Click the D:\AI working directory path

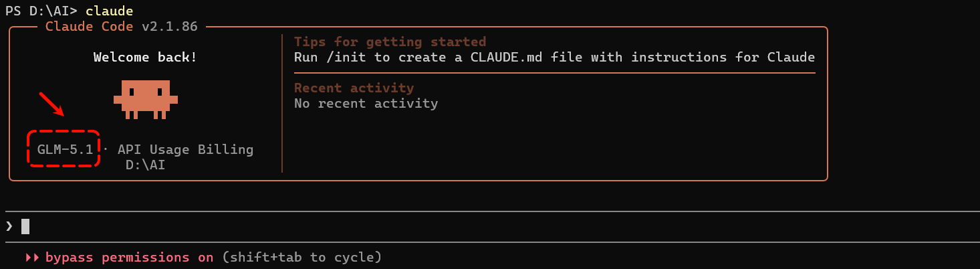pyautogui.click(x=145, y=165)
